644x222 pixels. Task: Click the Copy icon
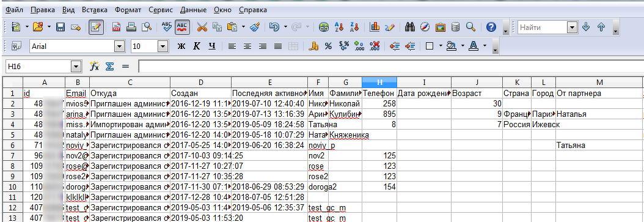pyautogui.click(x=217, y=27)
